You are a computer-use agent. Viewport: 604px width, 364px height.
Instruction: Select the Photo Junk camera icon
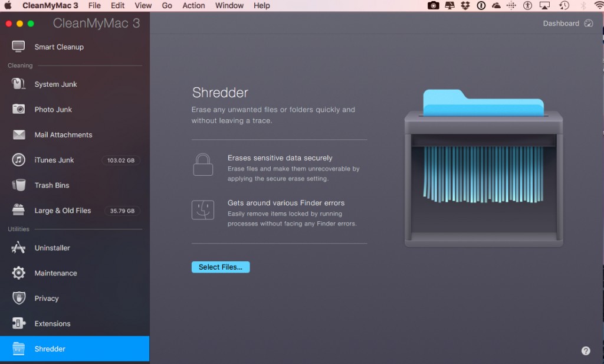coord(18,109)
